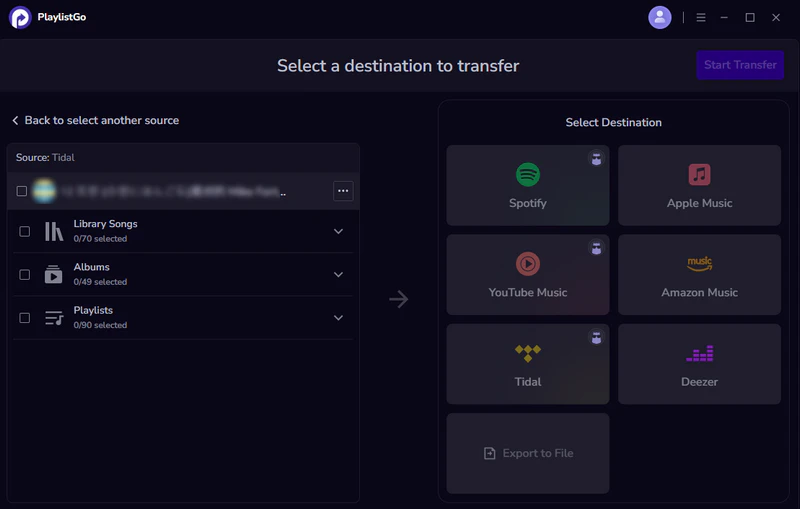Click the Start Transfer button
This screenshot has width=800, height=509.
740,65
